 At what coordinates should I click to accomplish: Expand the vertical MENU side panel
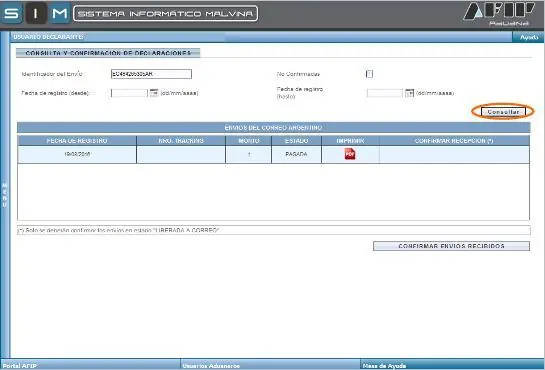(x=5, y=195)
